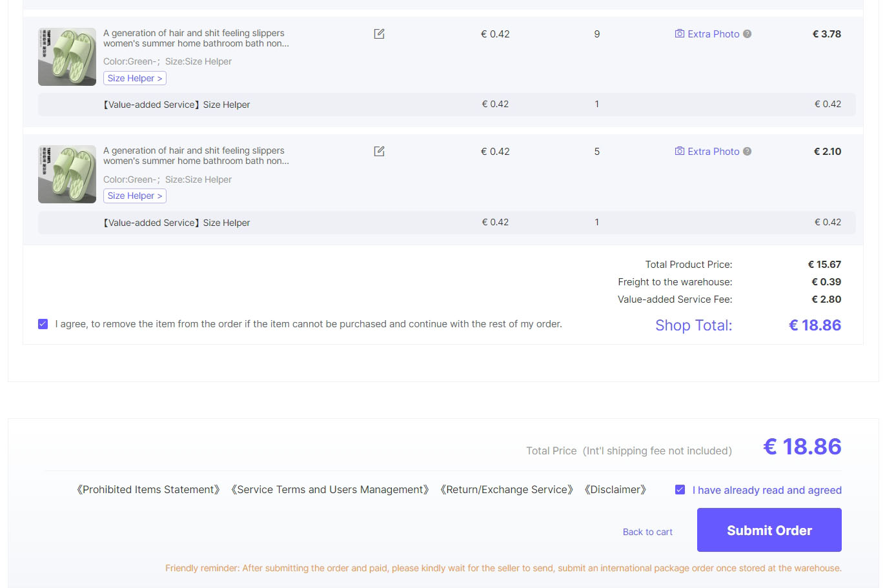Go back to cart
Image resolution: width=885 pixels, height=588 pixels.
647,532
